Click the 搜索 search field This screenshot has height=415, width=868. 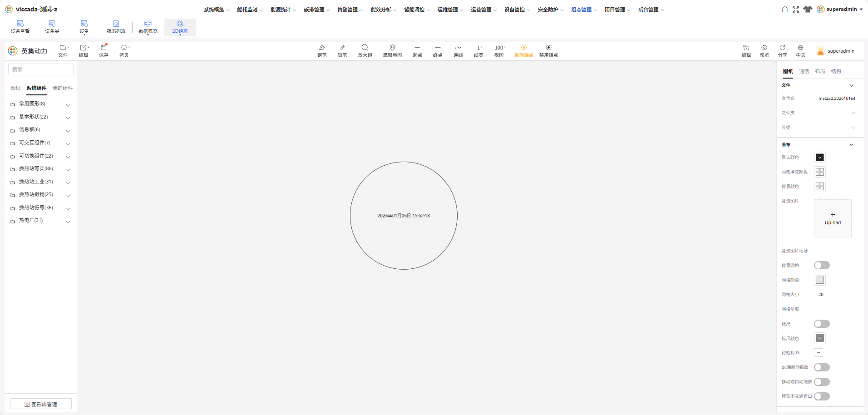click(41, 69)
